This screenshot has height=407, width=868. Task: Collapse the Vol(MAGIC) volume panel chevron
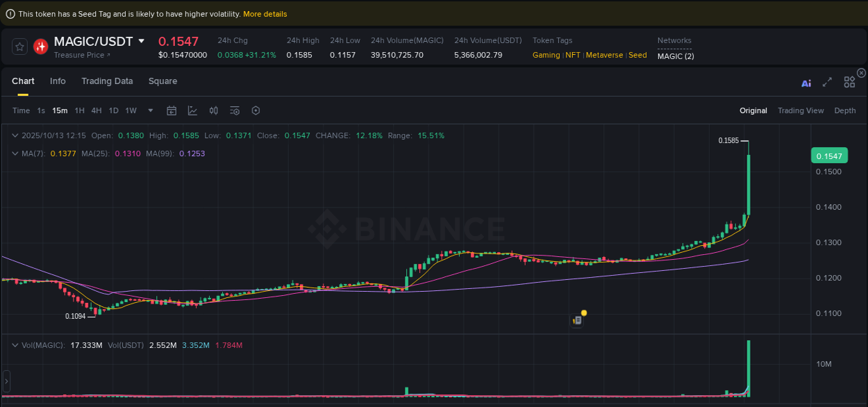click(15, 344)
